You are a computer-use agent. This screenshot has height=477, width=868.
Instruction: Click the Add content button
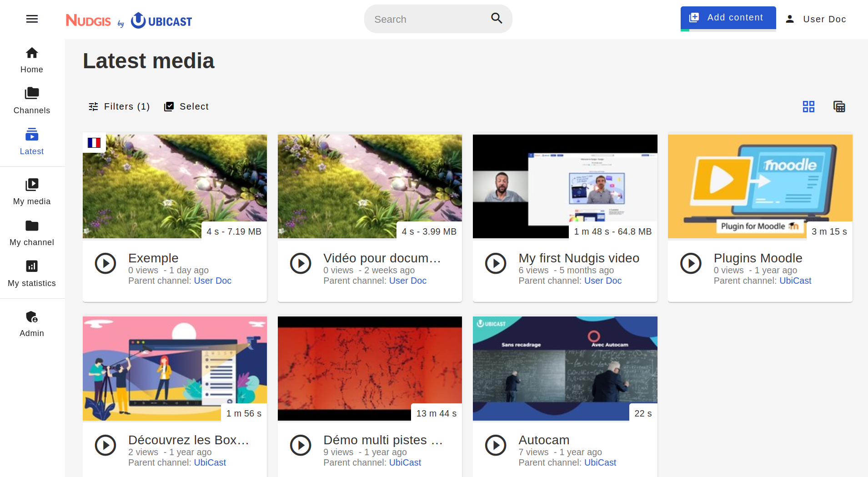(x=728, y=18)
